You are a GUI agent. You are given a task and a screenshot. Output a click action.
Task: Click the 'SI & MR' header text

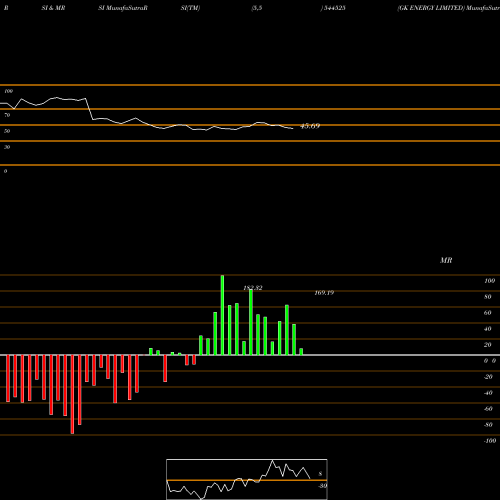pyautogui.click(x=53, y=8)
